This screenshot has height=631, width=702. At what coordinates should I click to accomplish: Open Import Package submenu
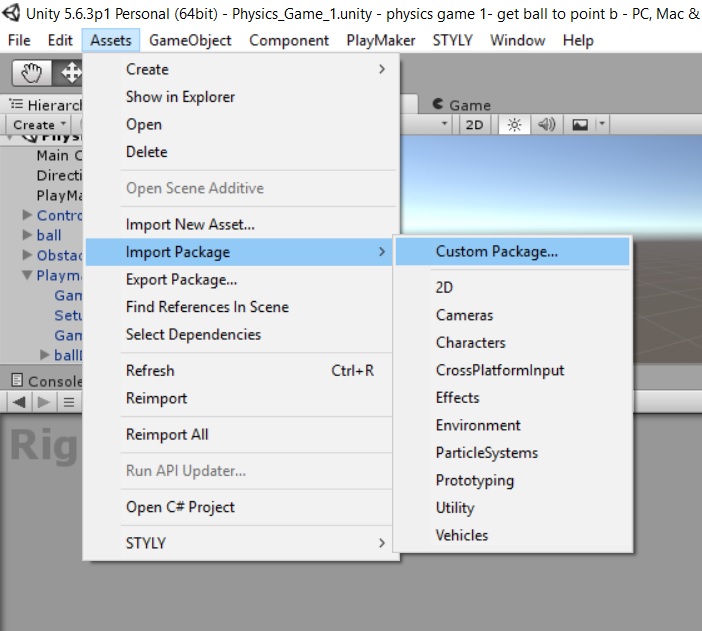click(x=240, y=252)
